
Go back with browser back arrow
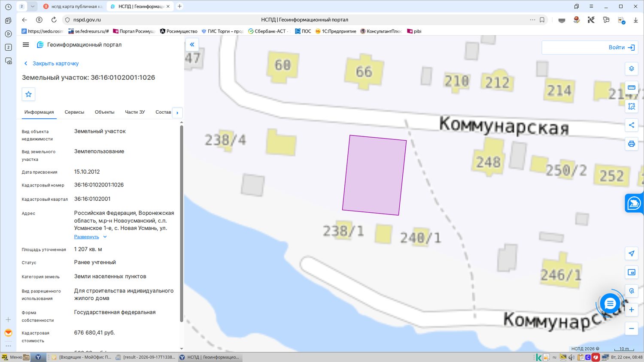click(x=24, y=20)
